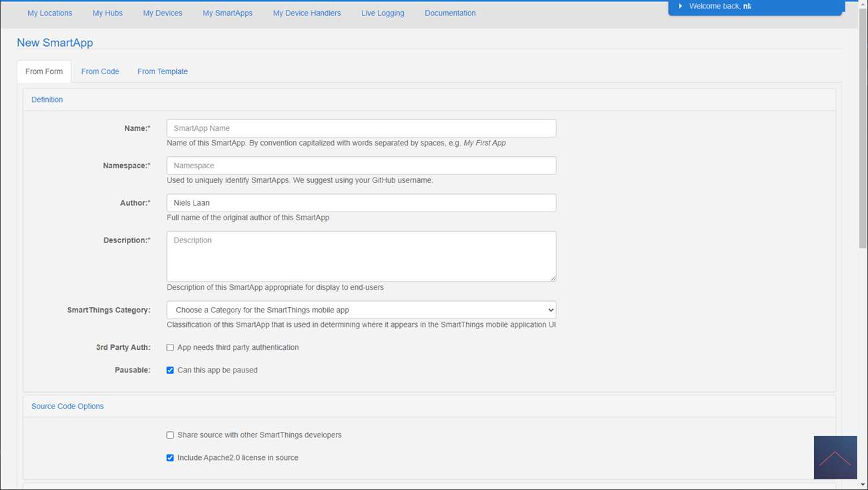Navigate to My SmartApps
The height and width of the screenshot is (490, 868).
[x=228, y=13]
